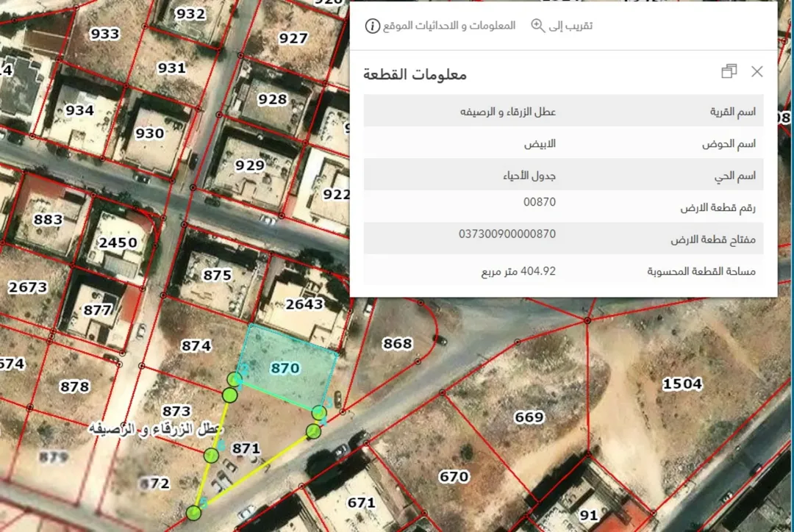Select parcel 883 on the map

48,219
